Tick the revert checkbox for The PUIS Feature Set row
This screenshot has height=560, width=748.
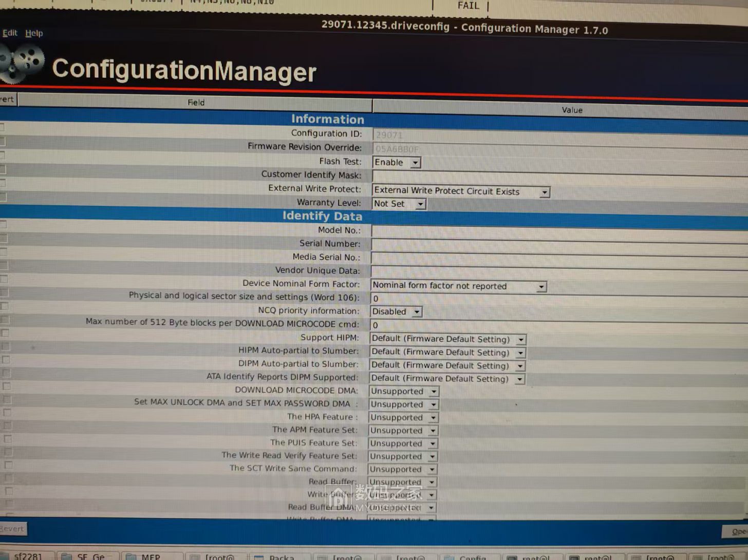pyautogui.click(x=8, y=439)
